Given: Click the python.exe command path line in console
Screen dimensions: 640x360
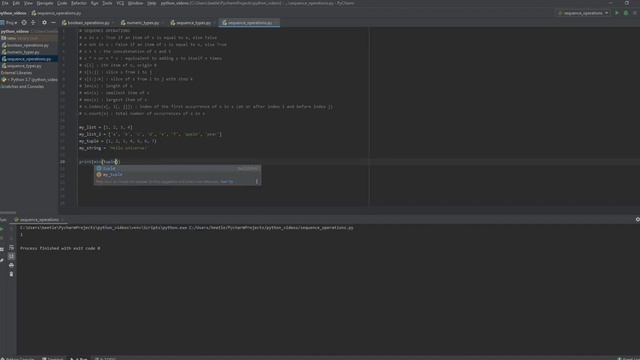Looking at the screenshot, I should coord(187,228).
